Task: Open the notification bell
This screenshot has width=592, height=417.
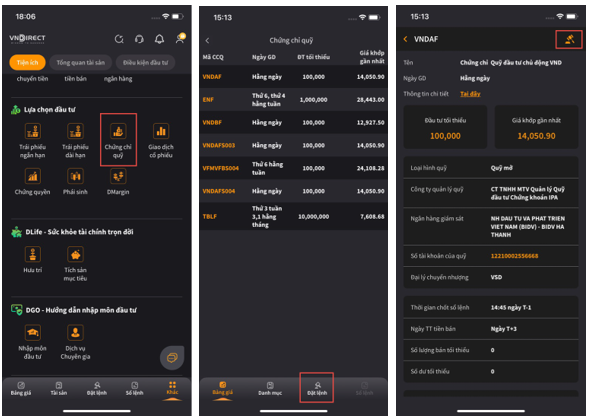Action: 159,39
